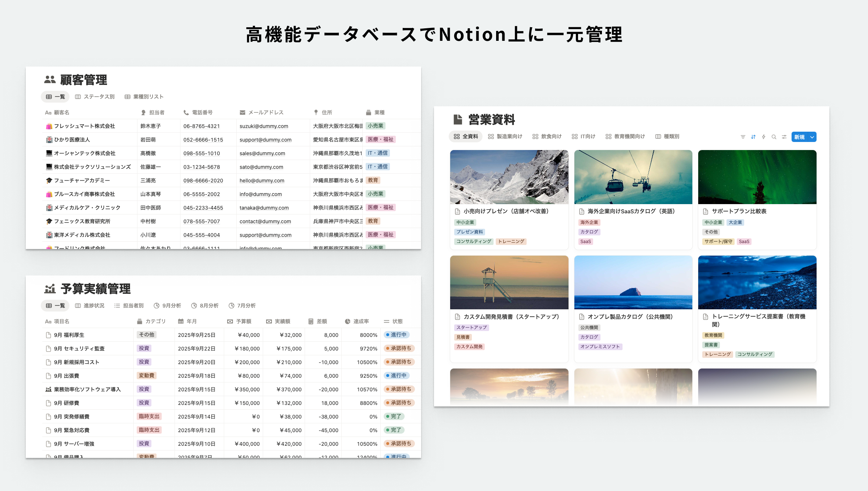
Task: Expand the 新規 button dropdown arrow
Action: point(812,137)
